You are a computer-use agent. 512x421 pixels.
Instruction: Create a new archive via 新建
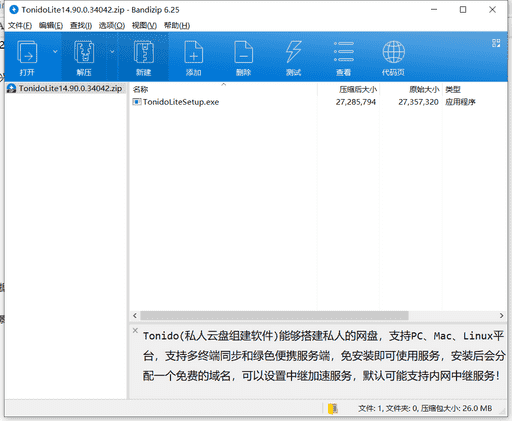tap(144, 58)
